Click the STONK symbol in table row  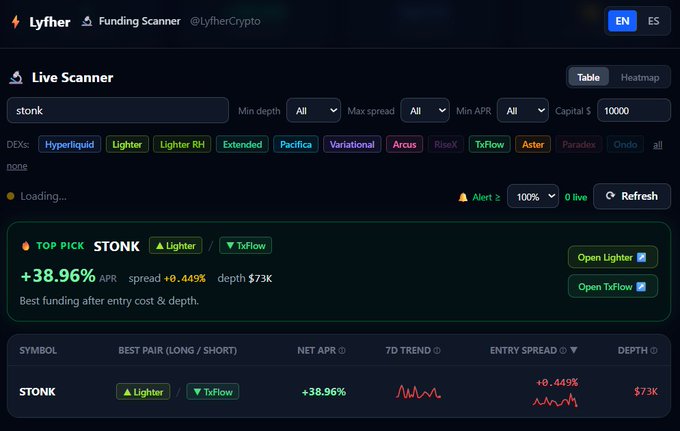click(x=37, y=392)
